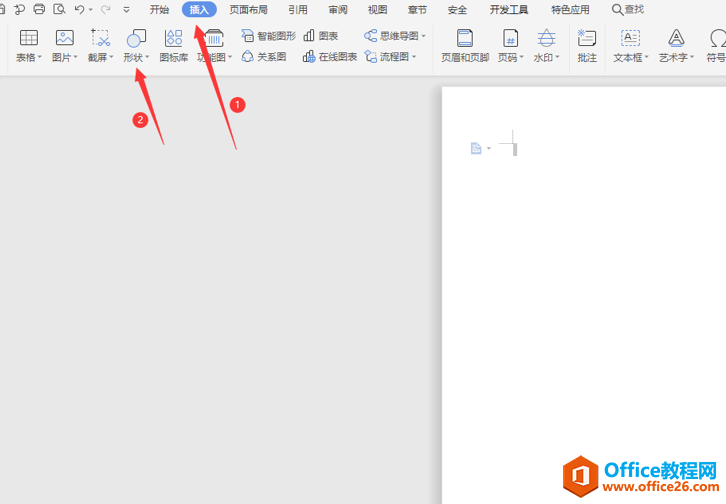The height and width of the screenshot is (504, 726).
Task: Expand the 艺术字 dropdown arrow
Action: click(x=692, y=57)
